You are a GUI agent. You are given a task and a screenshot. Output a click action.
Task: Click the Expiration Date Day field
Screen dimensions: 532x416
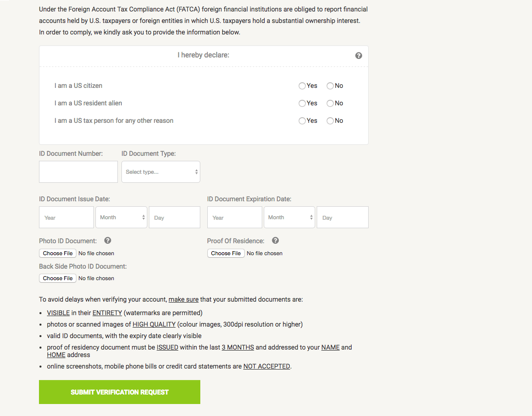tap(343, 217)
